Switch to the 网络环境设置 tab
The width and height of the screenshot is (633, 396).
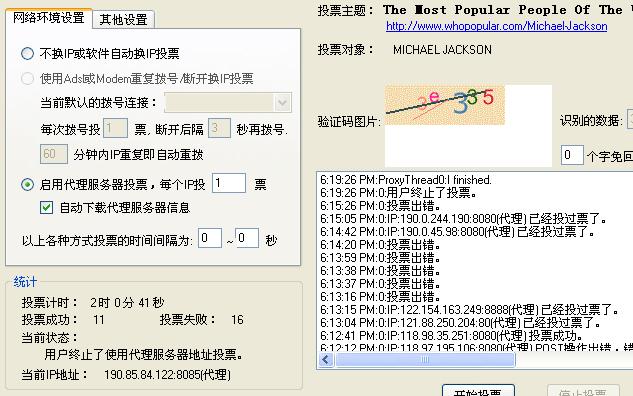[x=49, y=18]
